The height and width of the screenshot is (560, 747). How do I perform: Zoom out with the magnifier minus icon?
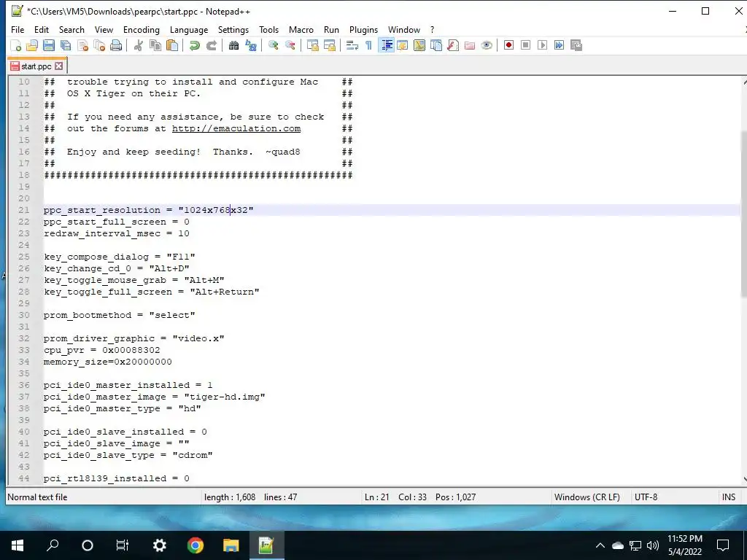point(290,46)
